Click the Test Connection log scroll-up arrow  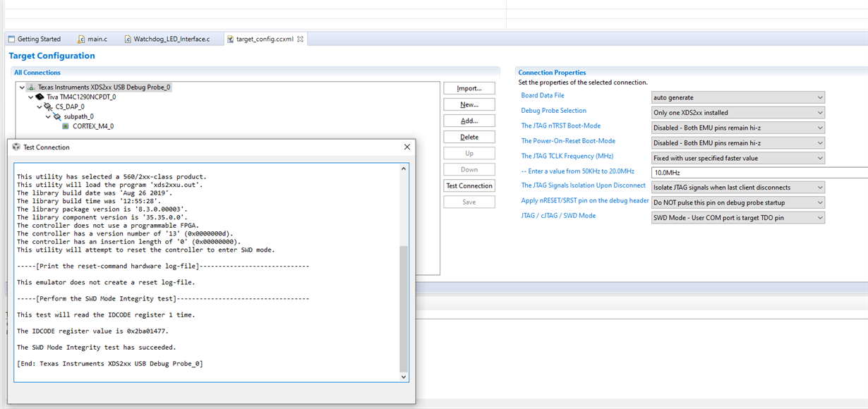click(x=404, y=169)
